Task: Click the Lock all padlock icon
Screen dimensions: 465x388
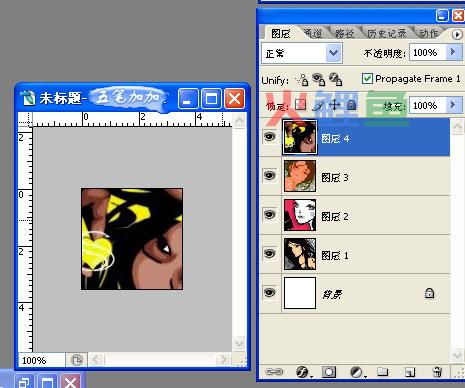Action: (351, 105)
